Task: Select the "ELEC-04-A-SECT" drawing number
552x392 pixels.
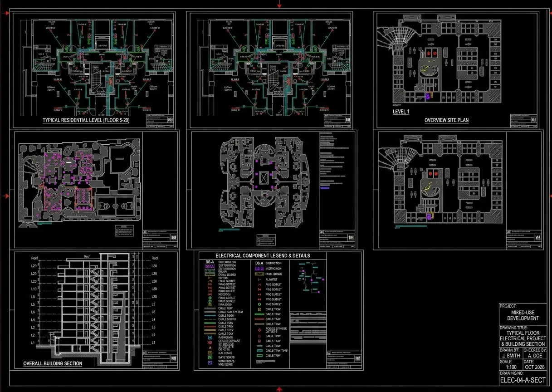Action: (523, 380)
